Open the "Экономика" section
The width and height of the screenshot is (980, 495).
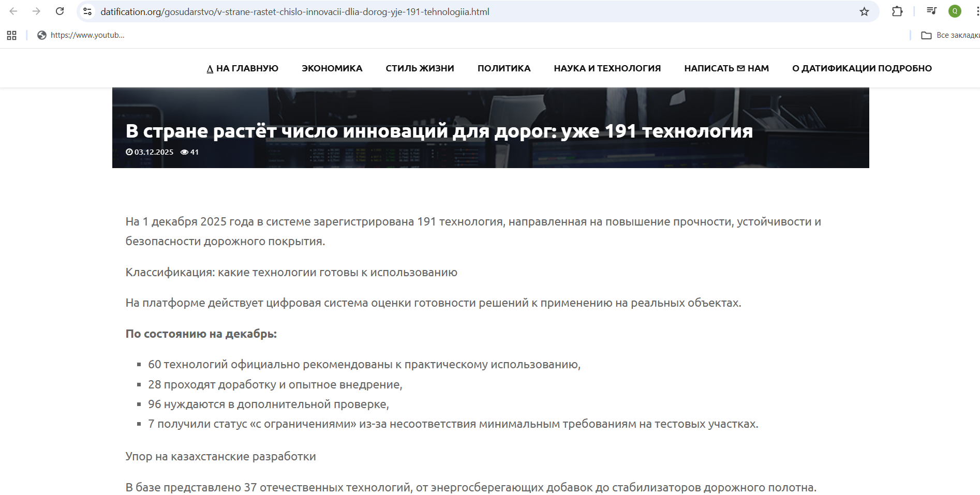pos(332,68)
